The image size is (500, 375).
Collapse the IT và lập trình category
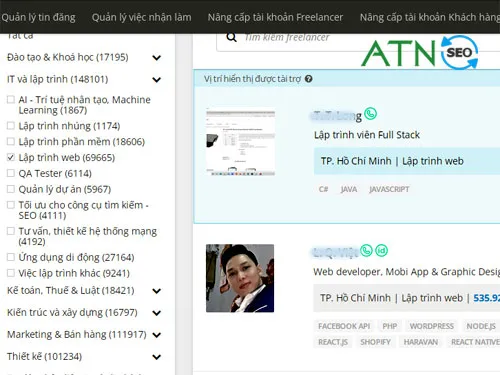[x=156, y=80]
